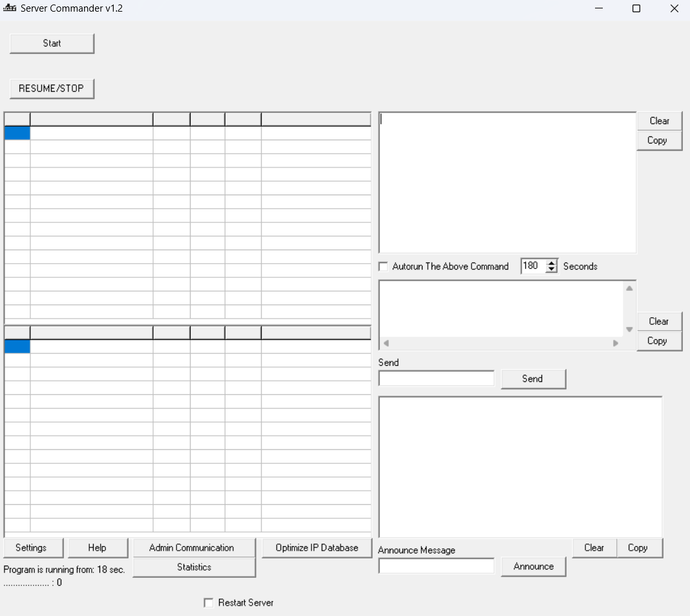Open the Statistics window
This screenshot has height=616, width=690.
[x=194, y=568]
